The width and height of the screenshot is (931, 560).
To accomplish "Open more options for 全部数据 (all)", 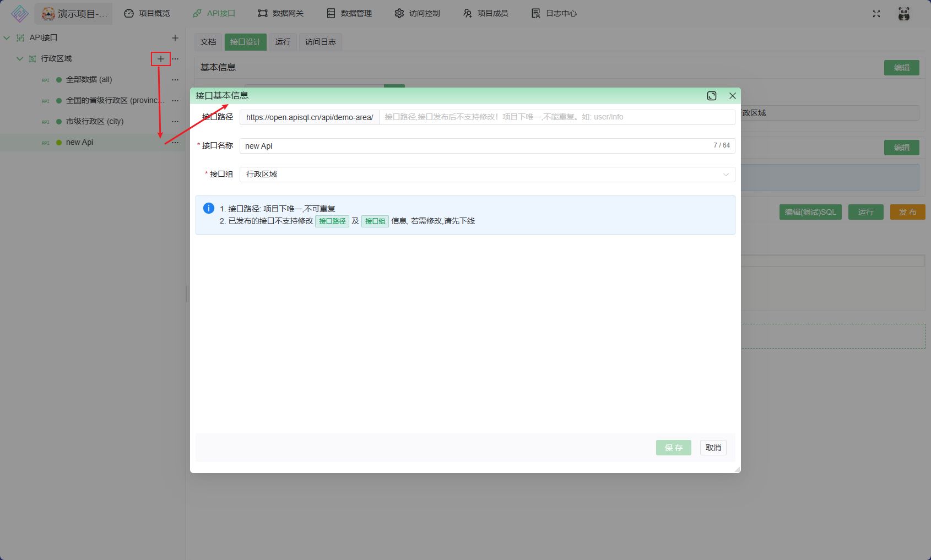I will pos(175,80).
